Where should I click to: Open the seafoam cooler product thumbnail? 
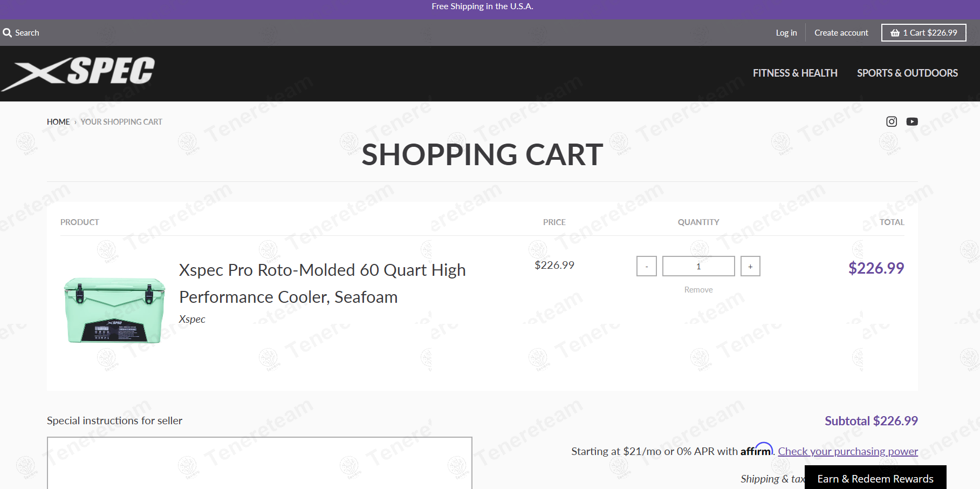114,310
